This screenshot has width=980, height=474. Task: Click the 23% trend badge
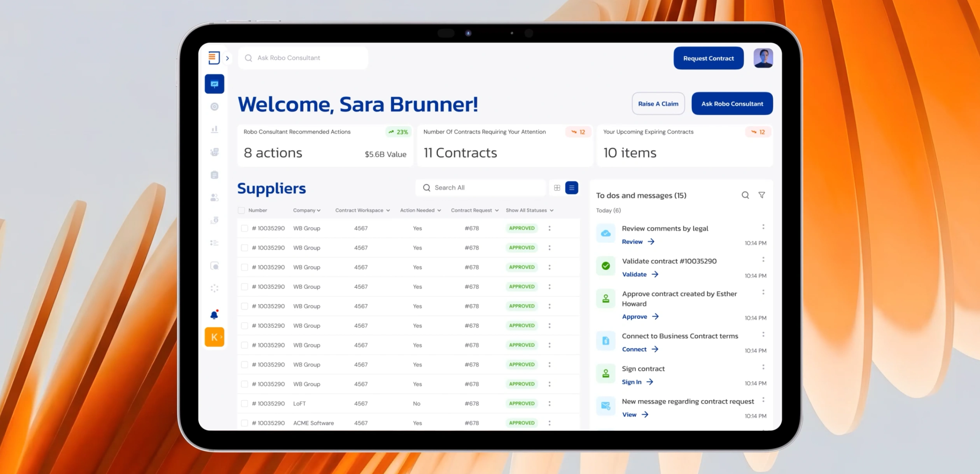[x=398, y=132]
